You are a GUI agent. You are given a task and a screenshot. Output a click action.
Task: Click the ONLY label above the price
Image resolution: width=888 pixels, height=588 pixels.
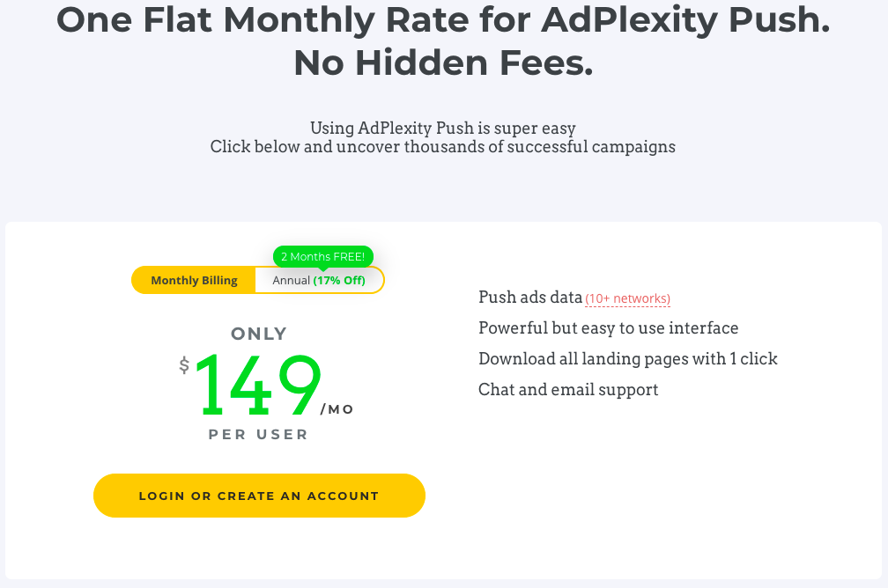click(x=259, y=334)
